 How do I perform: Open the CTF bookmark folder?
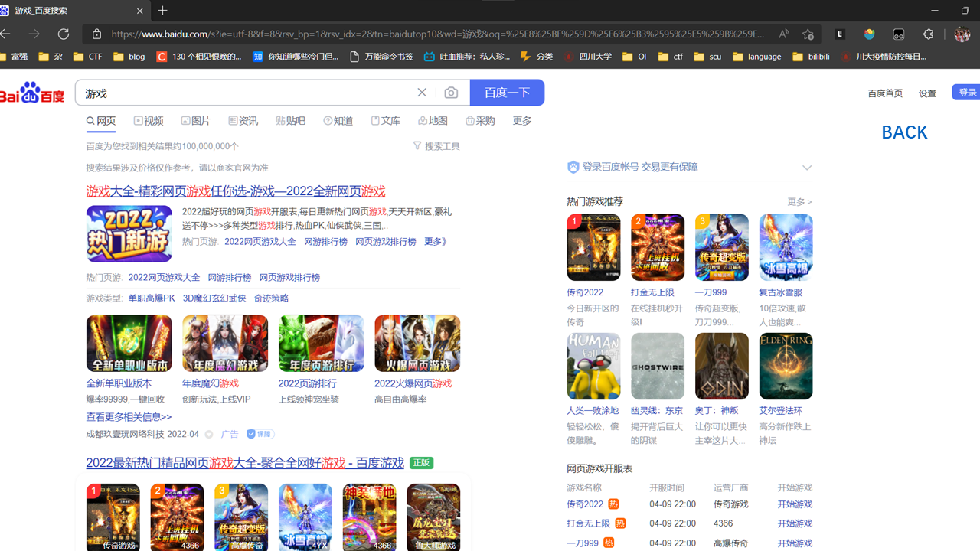point(87,56)
